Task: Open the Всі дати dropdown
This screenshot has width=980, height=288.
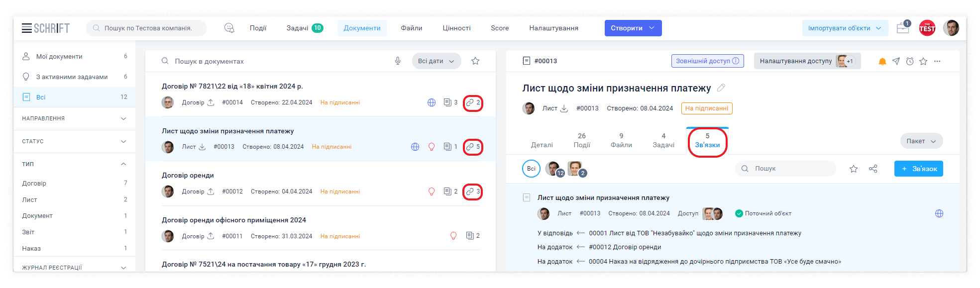Action: click(x=436, y=61)
